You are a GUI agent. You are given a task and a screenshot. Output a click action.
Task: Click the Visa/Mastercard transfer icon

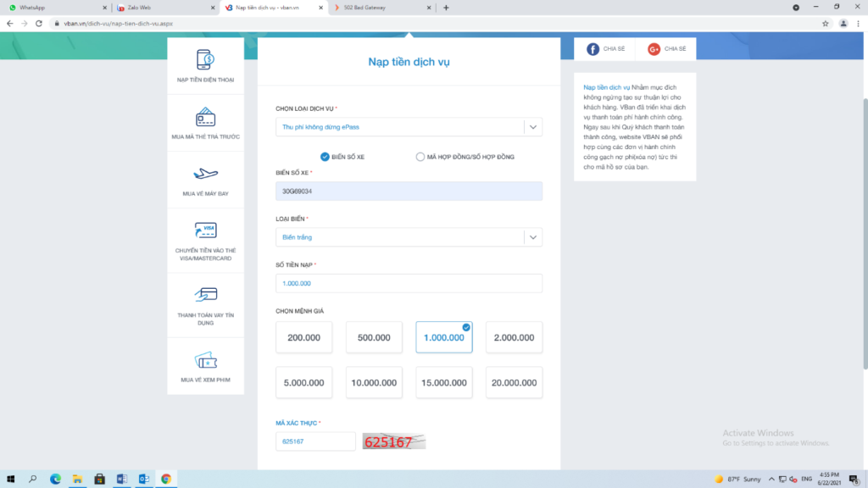pyautogui.click(x=205, y=230)
